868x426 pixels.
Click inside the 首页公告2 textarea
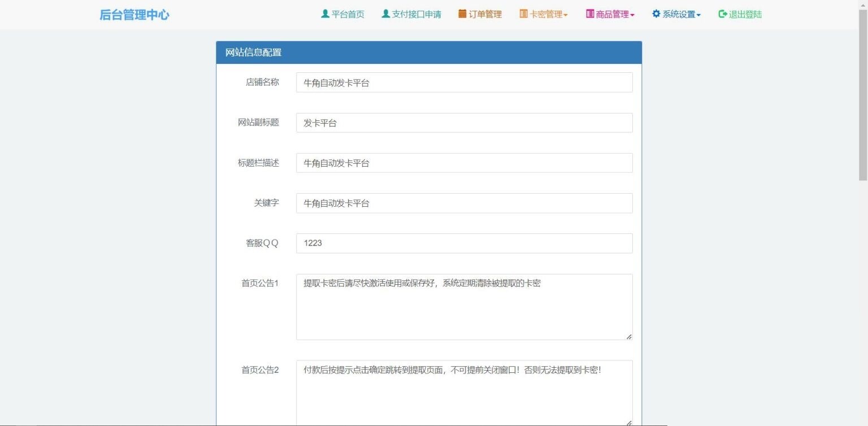coord(464,393)
